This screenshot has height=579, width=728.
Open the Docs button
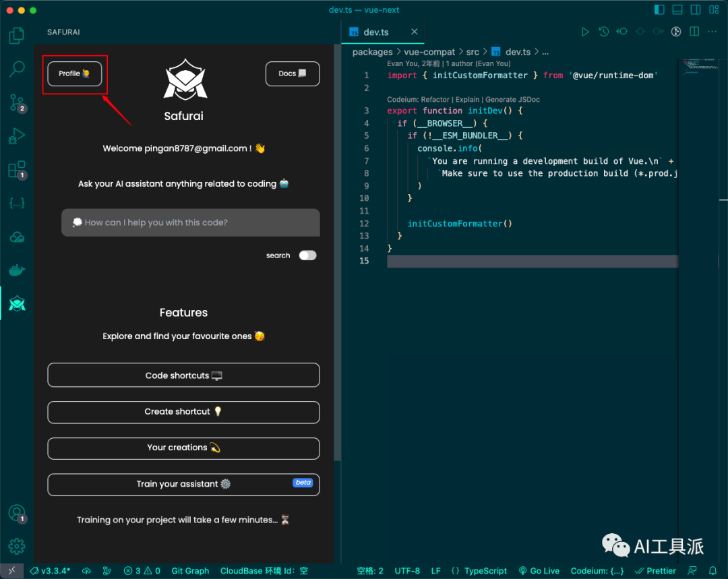[x=293, y=74]
